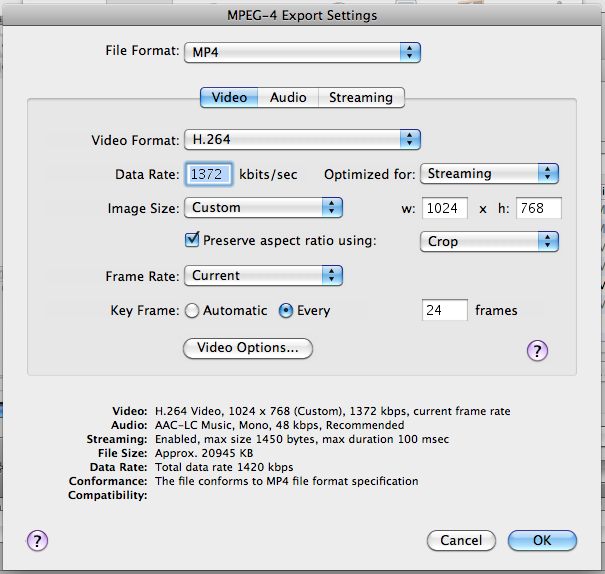
Task: Click 'The file conforms to MP4' text
Action: [x=287, y=481]
